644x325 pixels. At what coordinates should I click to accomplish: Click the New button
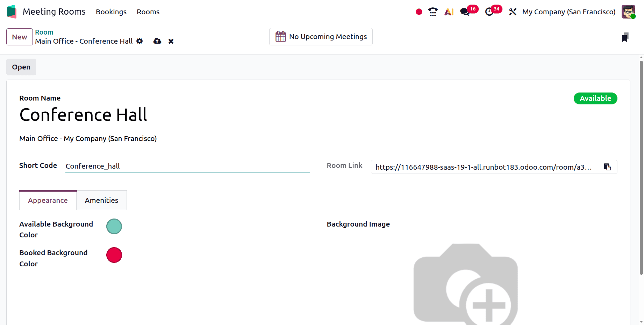pos(20,37)
